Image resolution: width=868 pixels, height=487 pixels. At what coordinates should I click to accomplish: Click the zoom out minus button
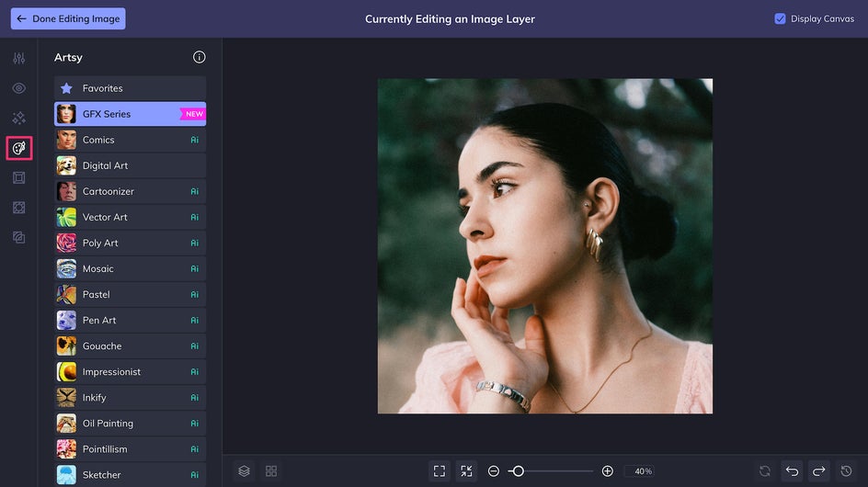pos(494,471)
